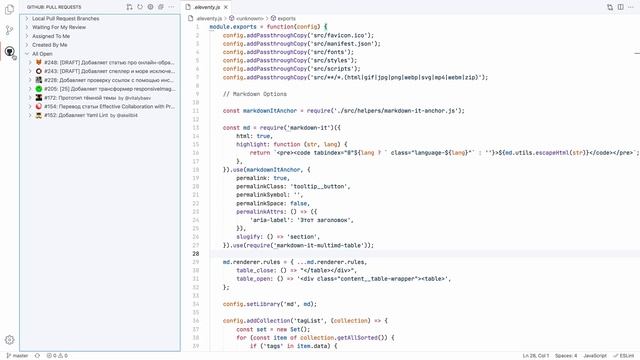Collapse the All Open section
The width and height of the screenshot is (640, 360).
click(27, 53)
